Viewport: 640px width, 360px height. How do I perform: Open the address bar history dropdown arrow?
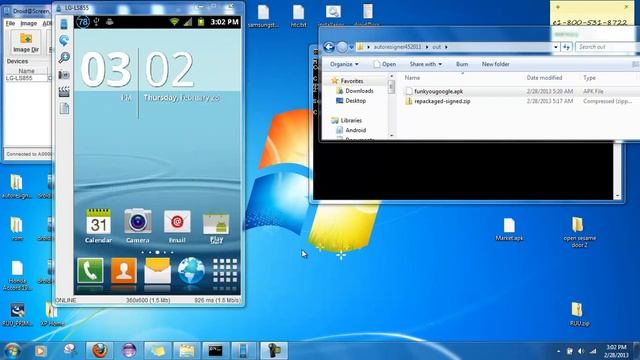point(556,47)
